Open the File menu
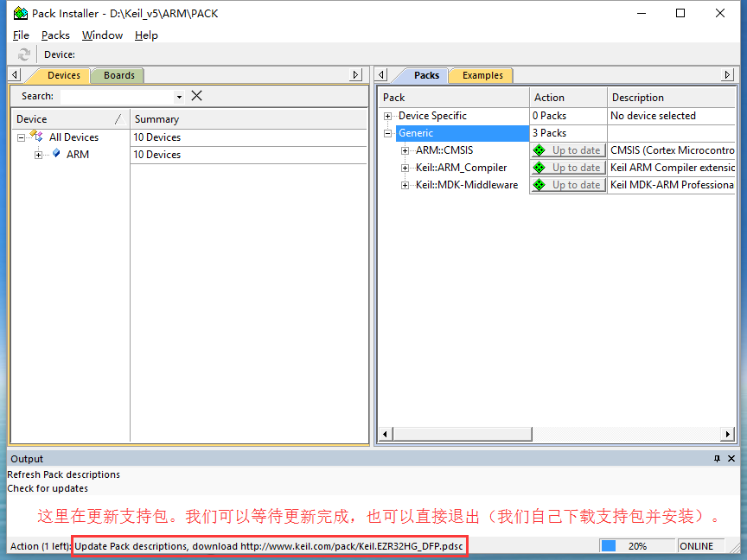This screenshot has width=747, height=560. [x=21, y=35]
